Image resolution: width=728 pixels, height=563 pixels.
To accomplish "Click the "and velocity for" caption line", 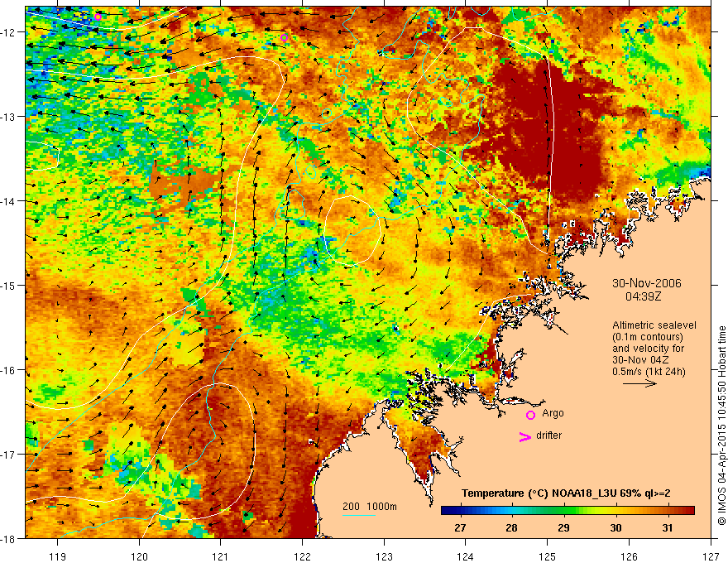I will pyautogui.click(x=648, y=349).
